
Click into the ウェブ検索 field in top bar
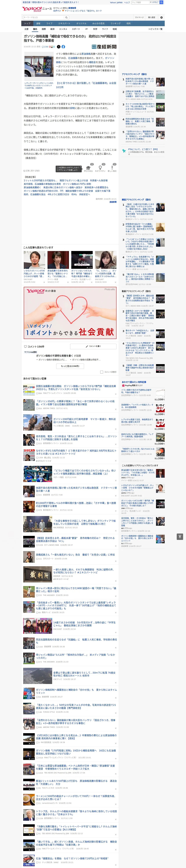pyautogui.click(x=140, y=2)
